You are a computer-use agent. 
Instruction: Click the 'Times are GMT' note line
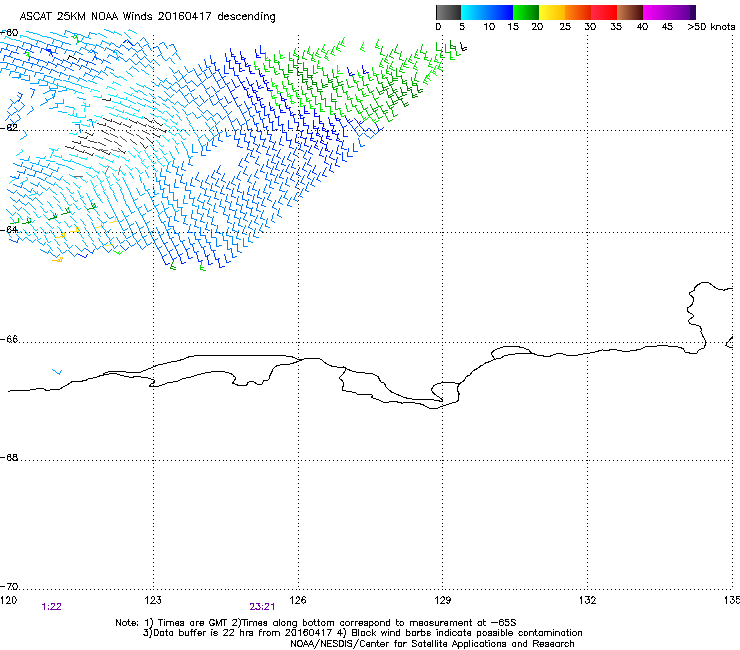coord(316,623)
